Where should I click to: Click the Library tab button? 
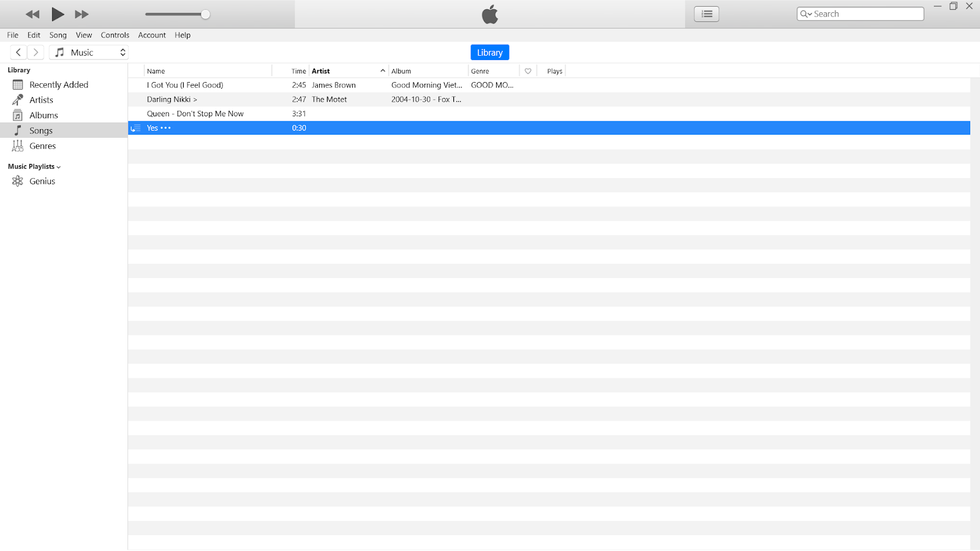click(x=490, y=53)
